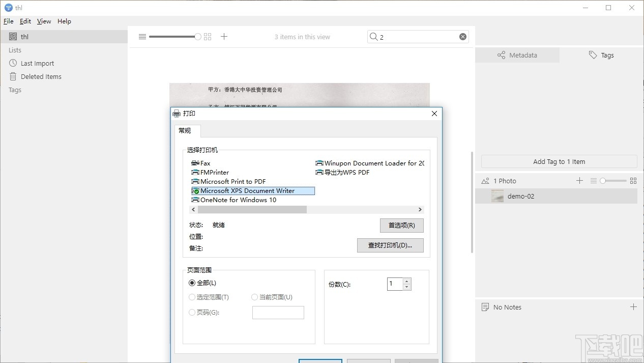Click the trash icon next to Deleted Items
Image resolution: width=644 pixels, height=363 pixels.
(x=12, y=76)
